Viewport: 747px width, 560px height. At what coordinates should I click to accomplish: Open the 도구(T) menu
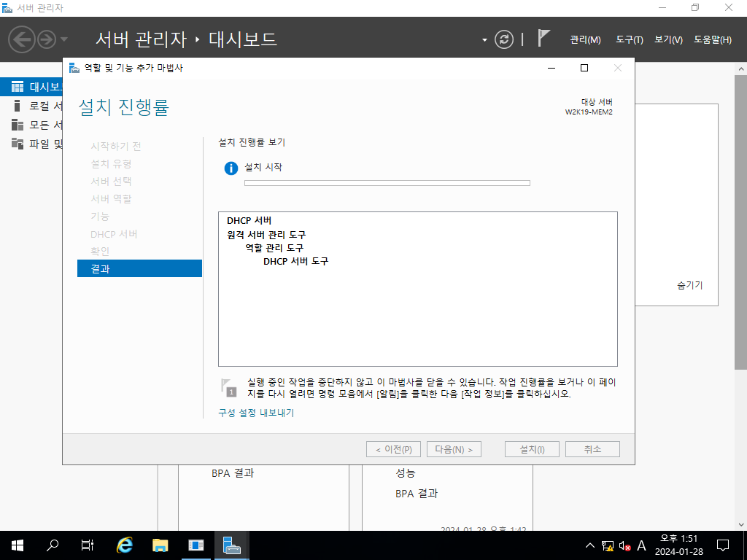point(630,40)
